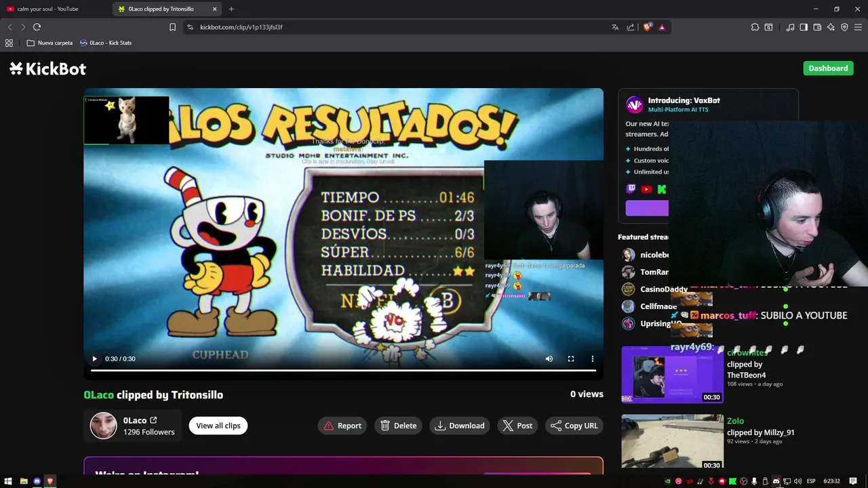
Task: Open Brave Rewards triangle icon
Action: tap(662, 27)
